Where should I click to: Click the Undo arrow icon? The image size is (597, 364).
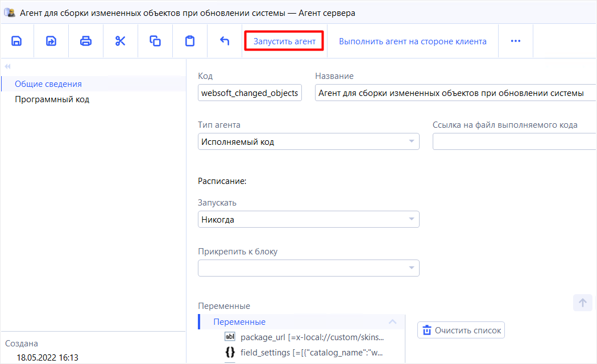pyautogui.click(x=225, y=40)
